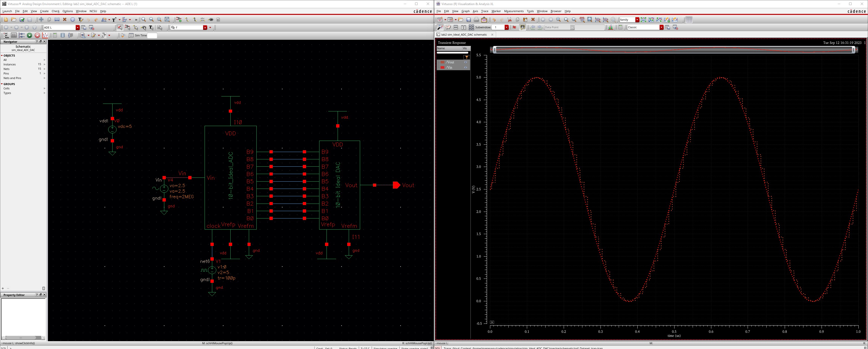Toggle visibility eye for /Vin trace
The height and width of the screenshot is (349, 868).
(466, 68)
